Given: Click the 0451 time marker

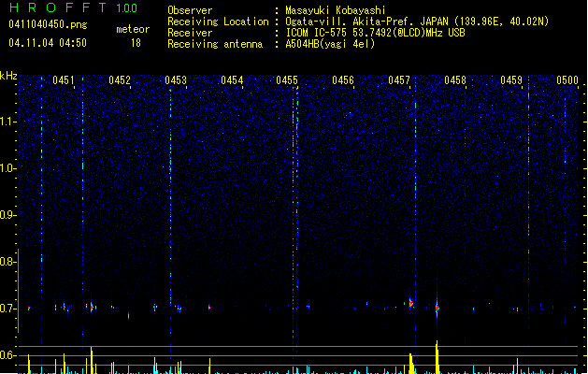Looking at the screenshot, I should click(x=64, y=80).
